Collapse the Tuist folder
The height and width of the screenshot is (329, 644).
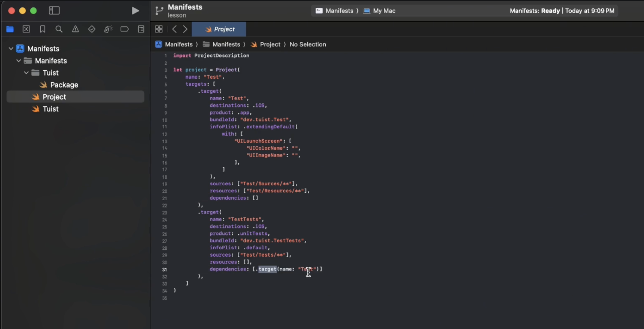(26, 73)
